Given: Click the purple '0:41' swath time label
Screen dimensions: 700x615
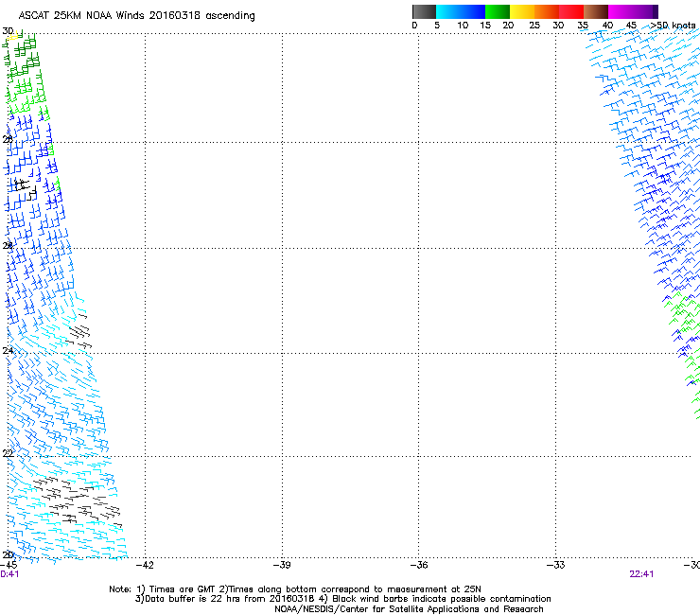Looking at the screenshot, I should [9, 574].
